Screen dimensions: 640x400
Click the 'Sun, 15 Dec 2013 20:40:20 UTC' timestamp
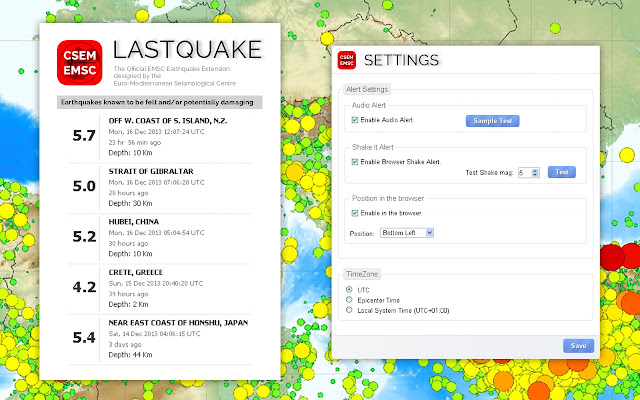[156, 283]
